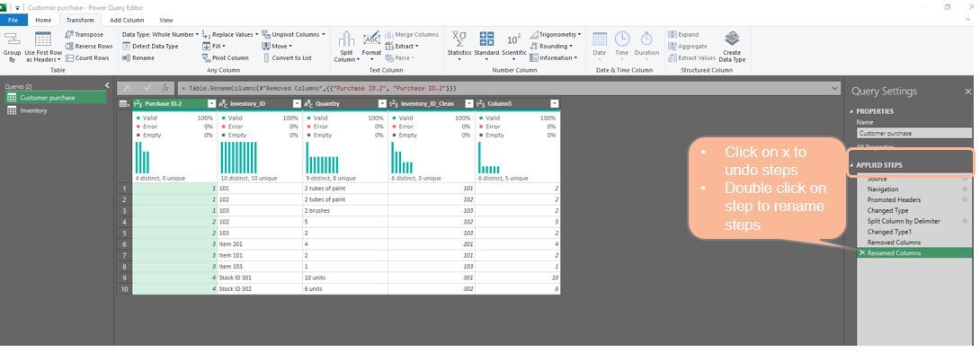The height and width of the screenshot is (352, 980).
Task: Open the File tab
Action: click(13, 20)
